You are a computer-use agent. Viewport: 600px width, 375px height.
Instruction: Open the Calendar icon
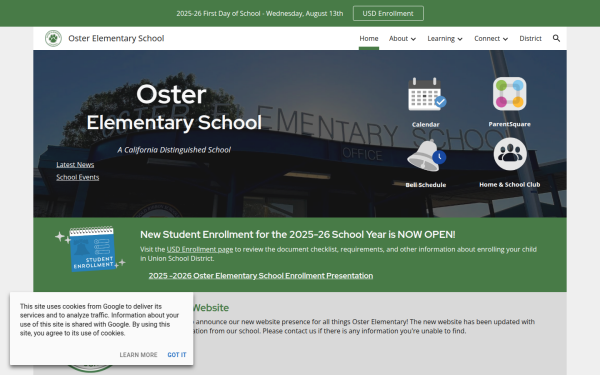[x=426, y=94]
